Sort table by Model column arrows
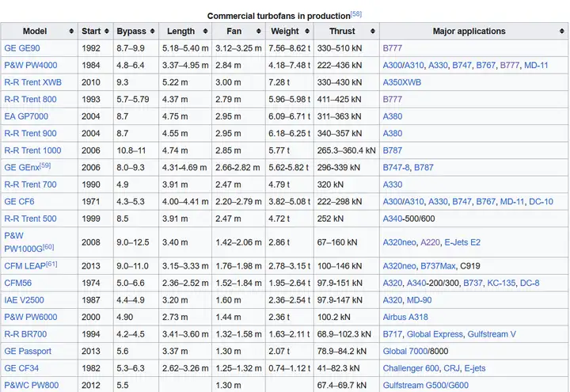 [x=71, y=31]
